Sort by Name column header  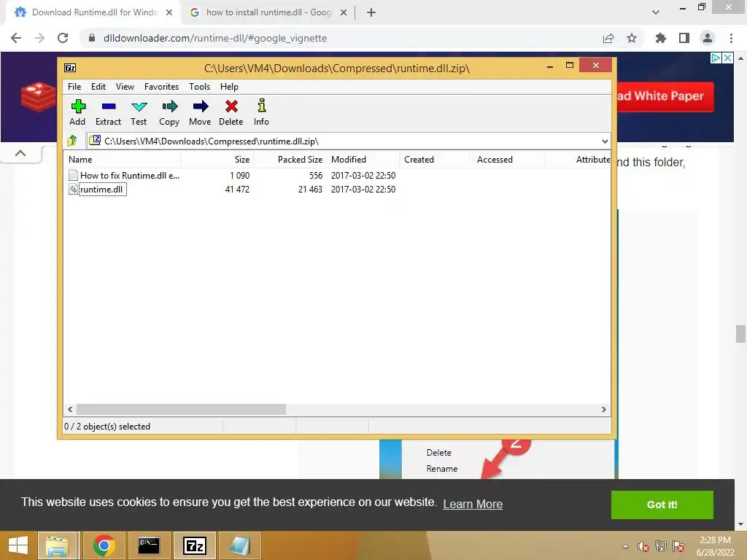point(122,160)
